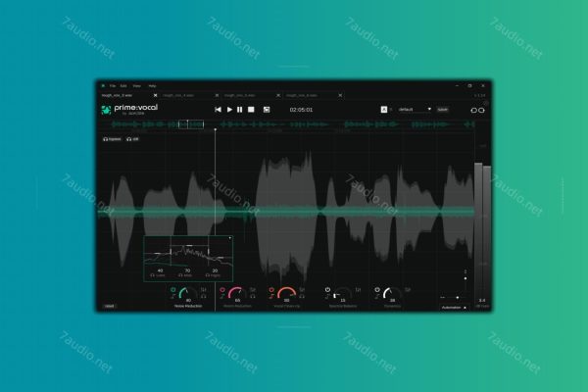Click the vertical slider handle above Automation

(x=465, y=278)
